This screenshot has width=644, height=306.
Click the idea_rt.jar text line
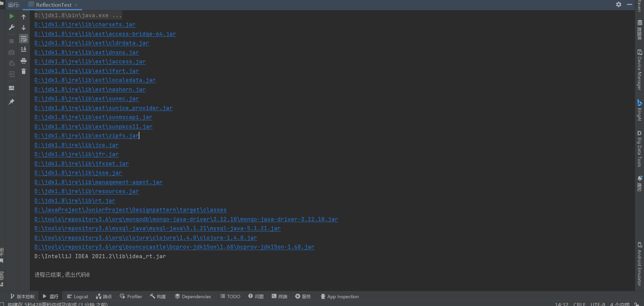[x=100, y=256]
